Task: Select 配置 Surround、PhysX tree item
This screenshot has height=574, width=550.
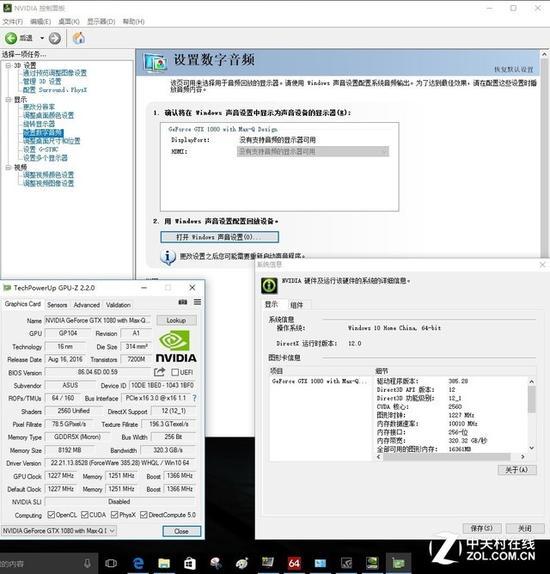Action: (55, 90)
